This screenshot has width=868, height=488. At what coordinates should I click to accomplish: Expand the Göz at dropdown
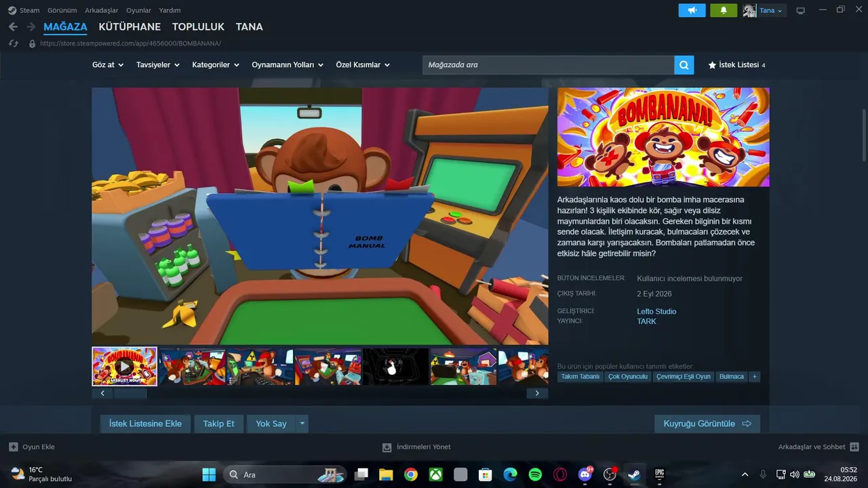[x=108, y=65]
